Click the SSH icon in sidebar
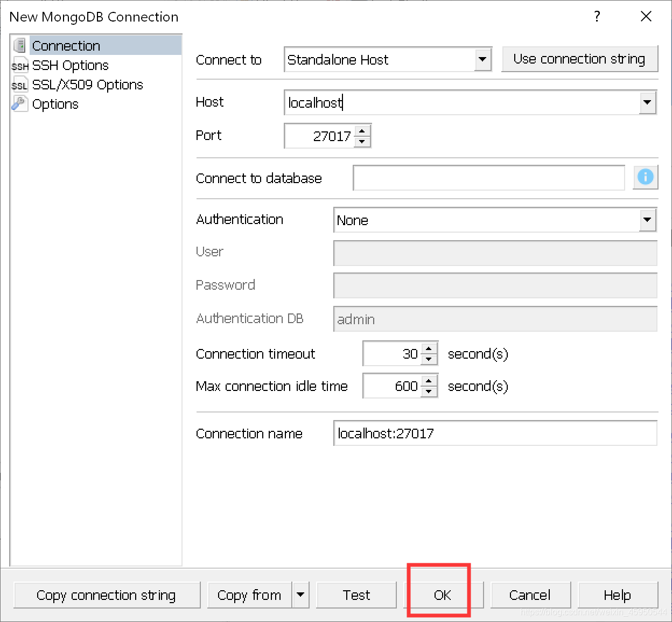The height and width of the screenshot is (622, 672). click(20, 65)
